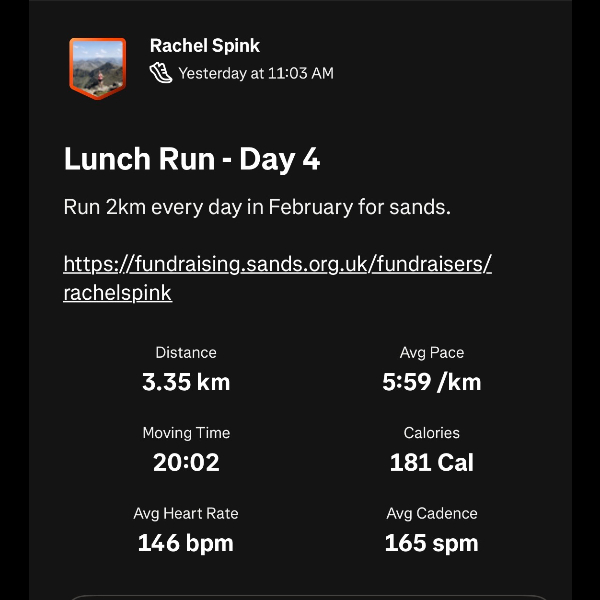Select the Distance stat label
This screenshot has height=600, width=600.
[186, 352]
